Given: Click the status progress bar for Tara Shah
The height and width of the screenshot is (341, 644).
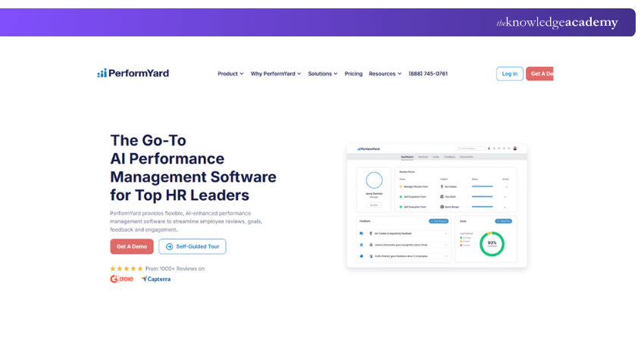Looking at the screenshot, I should coord(482,196).
